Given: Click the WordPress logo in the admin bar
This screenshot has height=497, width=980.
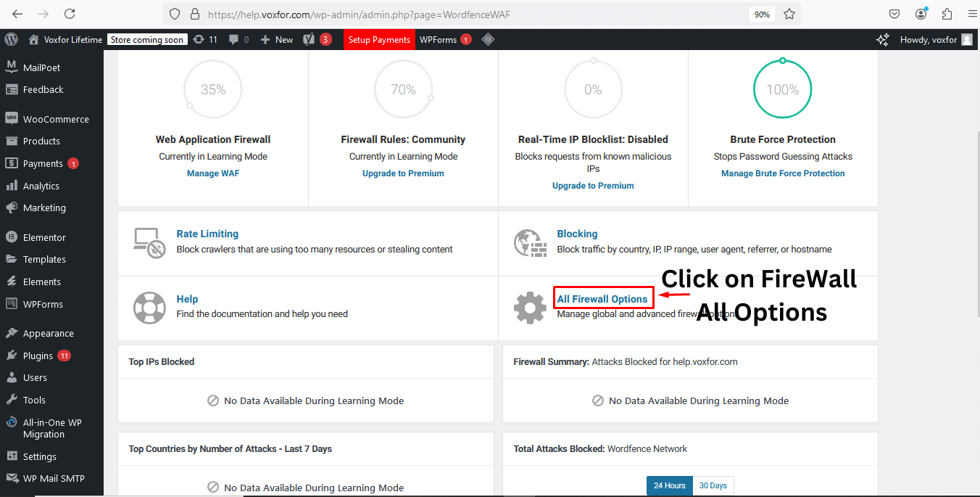Looking at the screenshot, I should point(11,39).
